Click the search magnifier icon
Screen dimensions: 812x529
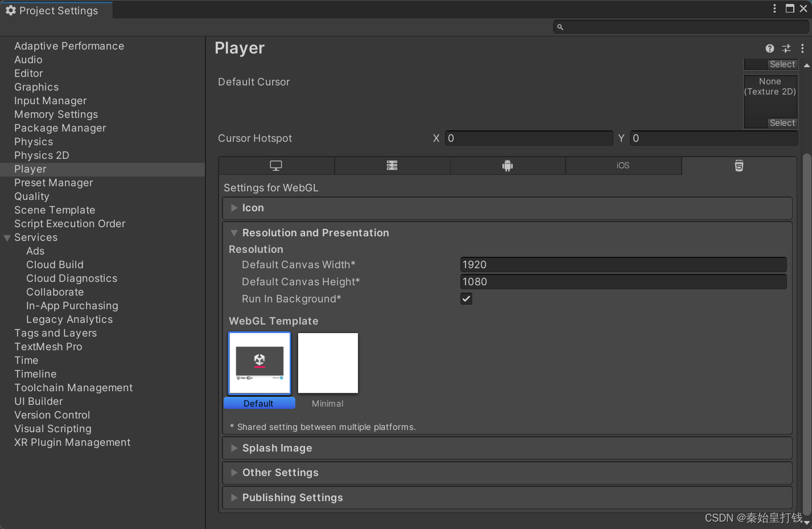(560, 27)
